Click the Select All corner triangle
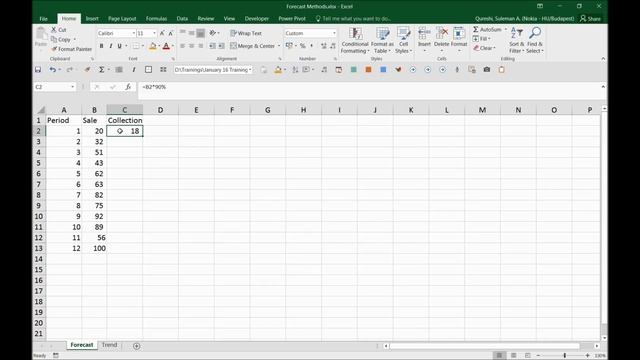Viewport: 640px width, 360px height. 41,110
